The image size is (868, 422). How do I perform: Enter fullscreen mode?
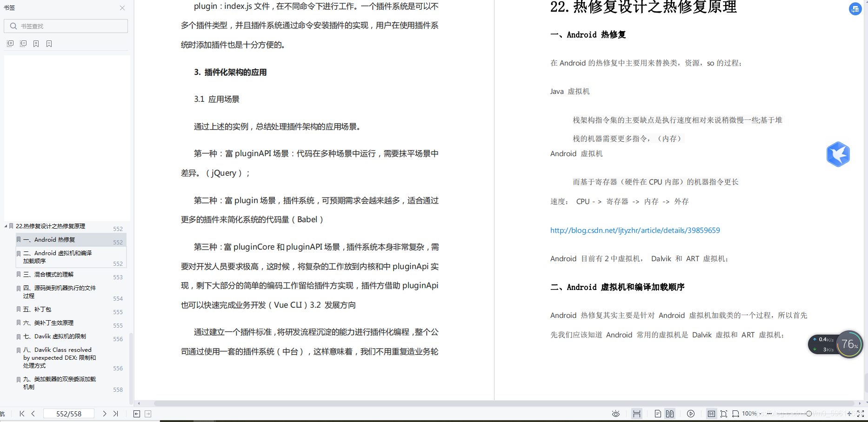point(861,414)
